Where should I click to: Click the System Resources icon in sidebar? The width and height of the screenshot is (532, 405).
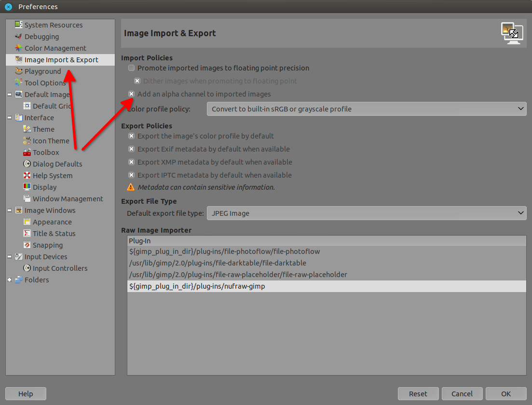(x=19, y=25)
